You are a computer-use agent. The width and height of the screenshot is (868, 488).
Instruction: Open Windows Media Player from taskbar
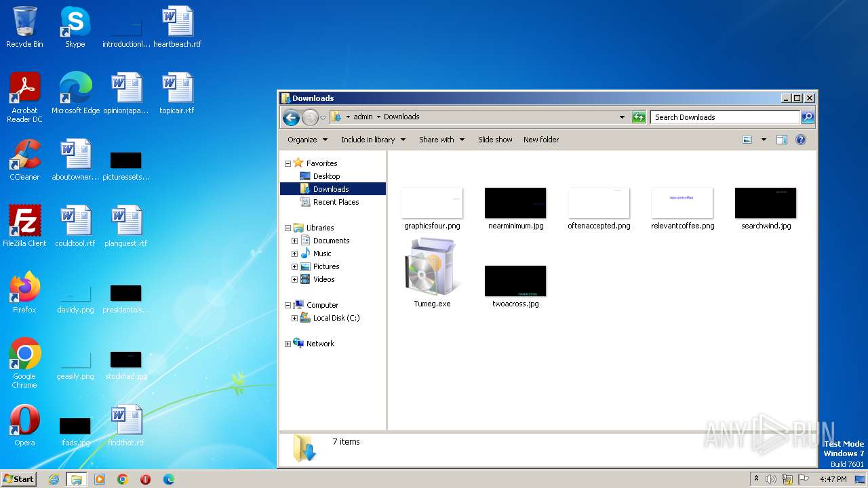pyautogui.click(x=100, y=479)
